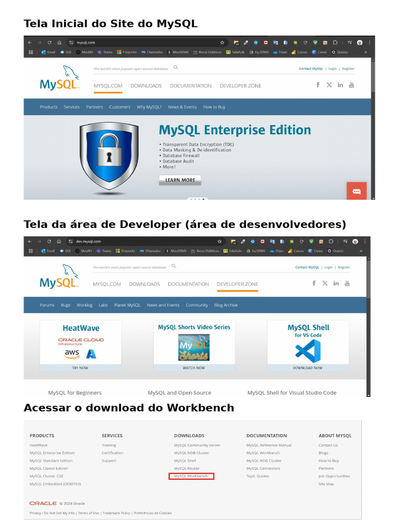Bookmark dev.mysql.com with the star icon
The image size is (399, 532).
pos(220,241)
